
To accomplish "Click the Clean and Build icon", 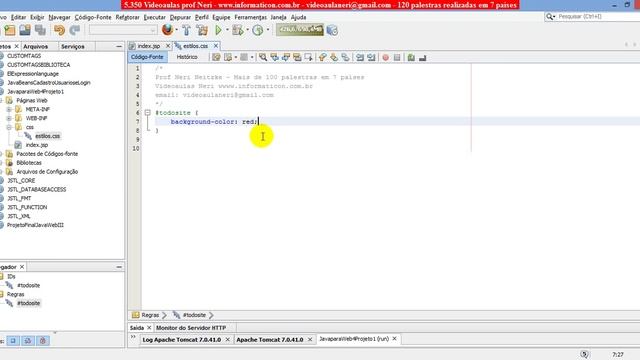I will pyautogui.click(x=202, y=30).
